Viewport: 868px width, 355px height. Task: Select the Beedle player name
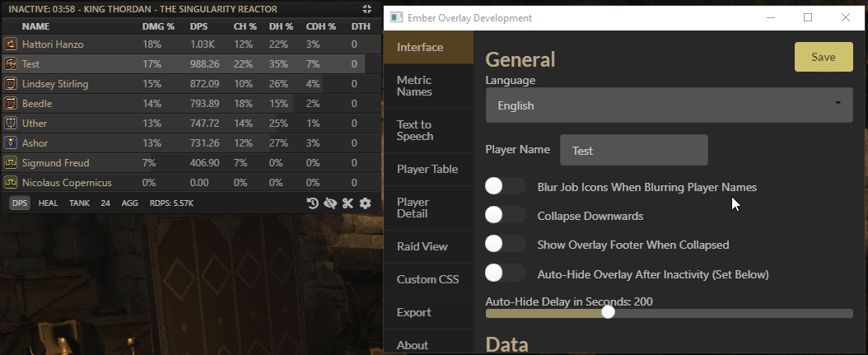(x=37, y=104)
